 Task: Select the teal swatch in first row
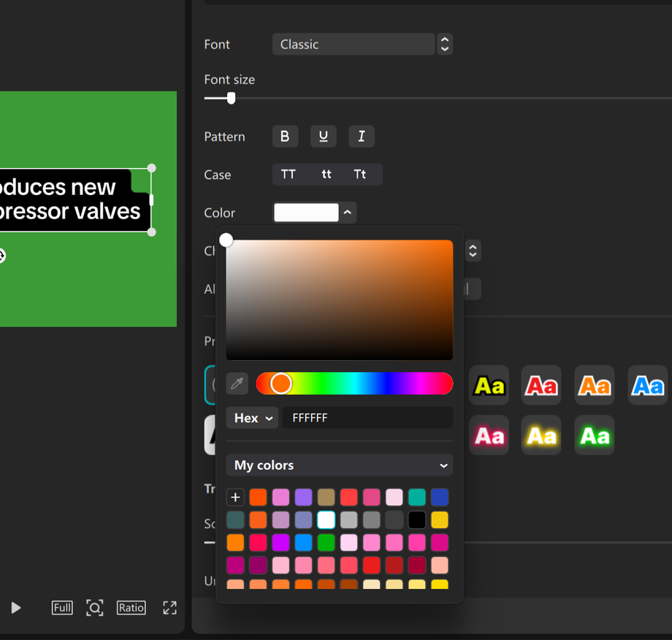coord(417,497)
